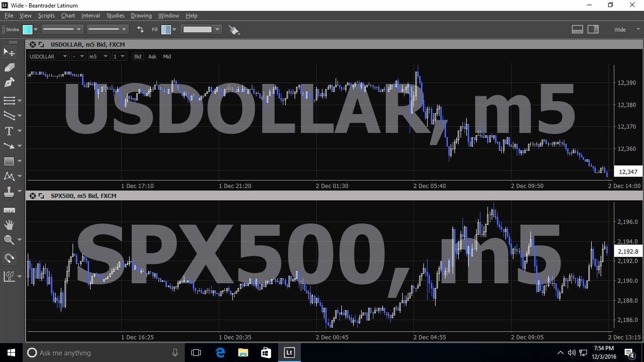Select the arrow drawing tool

[9, 146]
